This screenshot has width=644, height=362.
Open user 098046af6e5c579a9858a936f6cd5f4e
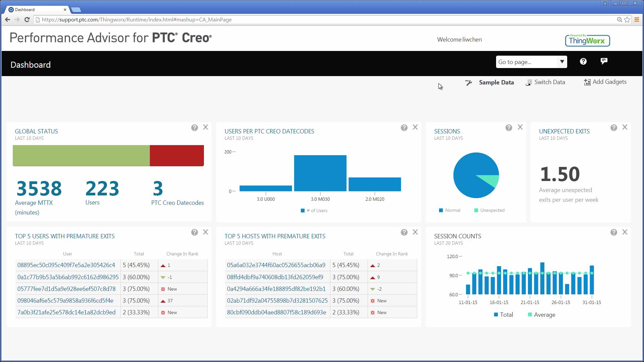pos(65,301)
